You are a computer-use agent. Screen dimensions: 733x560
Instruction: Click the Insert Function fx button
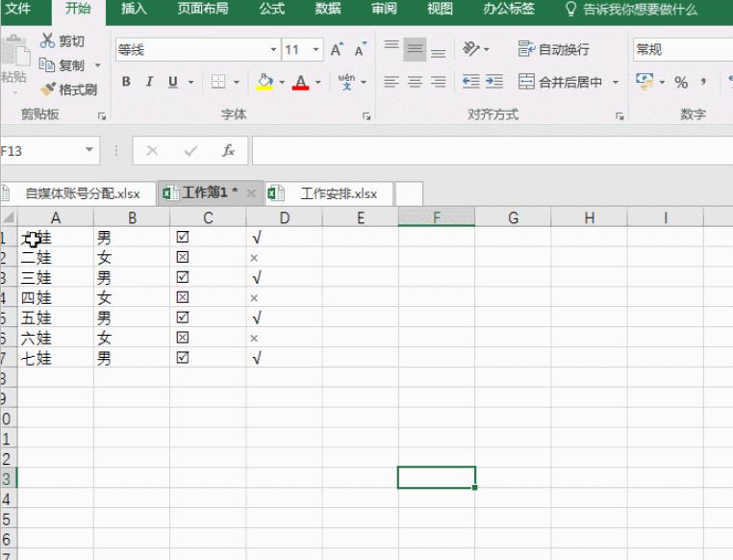tap(228, 150)
